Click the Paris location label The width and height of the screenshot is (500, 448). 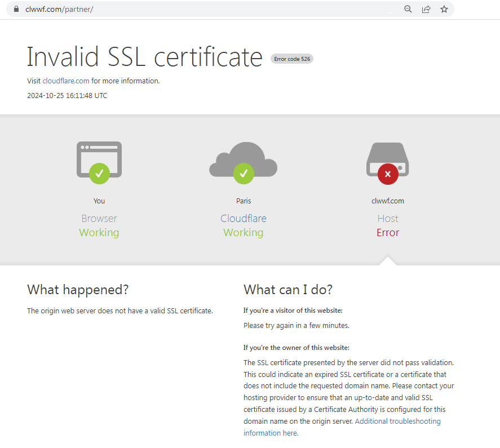coord(244,201)
